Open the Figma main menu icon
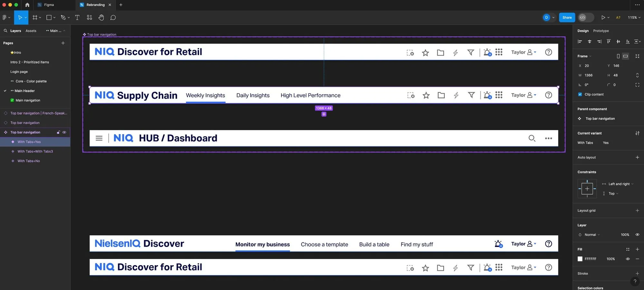 tap(5, 17)
